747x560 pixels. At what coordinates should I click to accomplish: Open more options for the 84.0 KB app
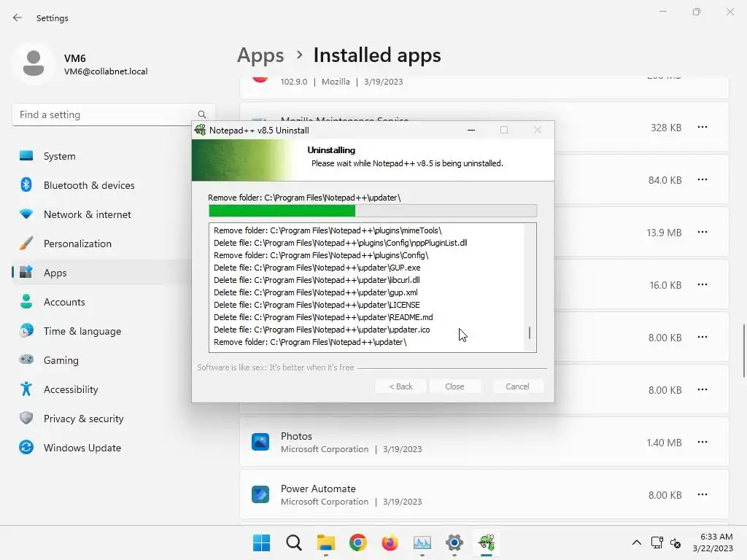pos(703,179)
